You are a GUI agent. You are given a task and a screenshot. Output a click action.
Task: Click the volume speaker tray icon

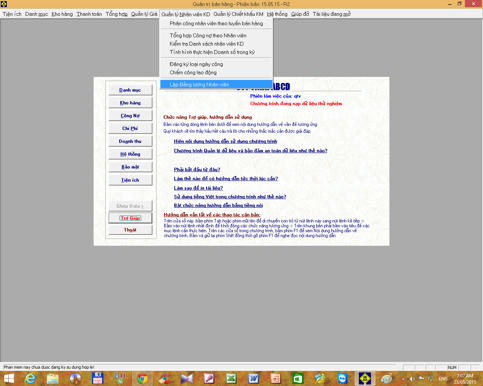click(412, 379)
